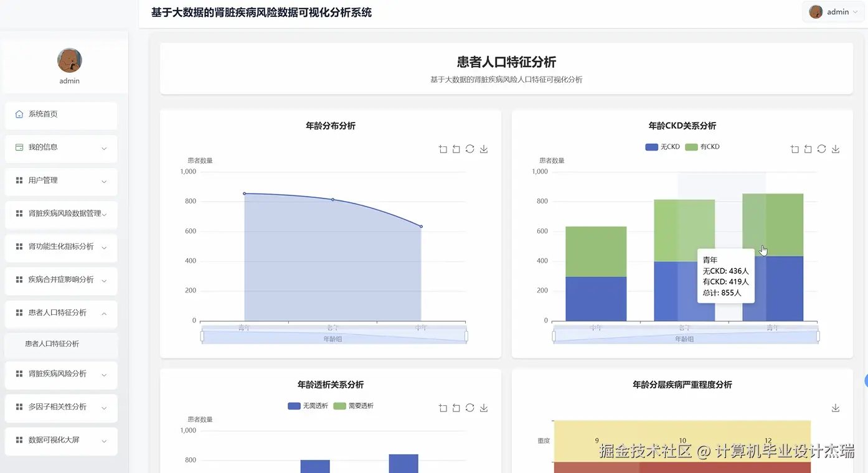868x473 pixels.
Task: Click the left zoom slider handle under 年龄分布分析
Action: point(202,336)
